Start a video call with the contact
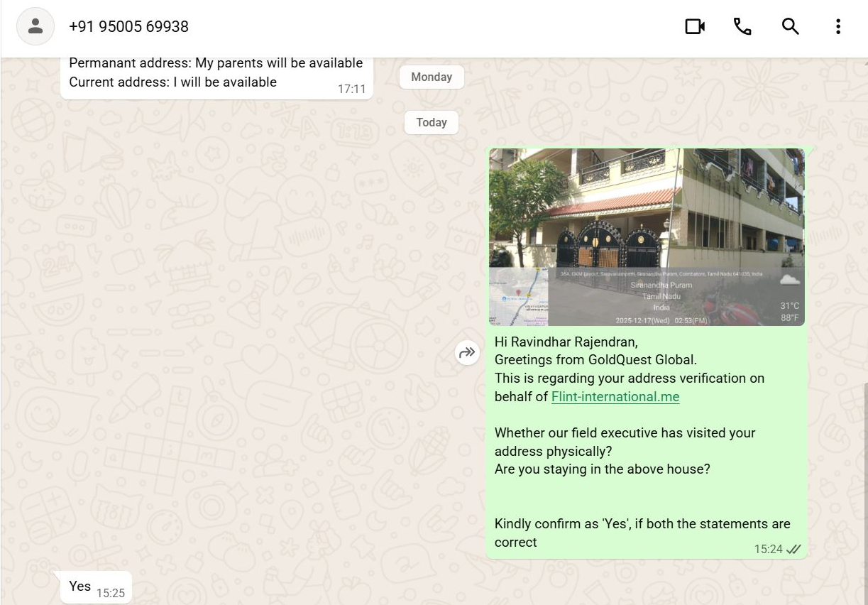The height and width of the screenshot is (605, 868). point(694,27)
